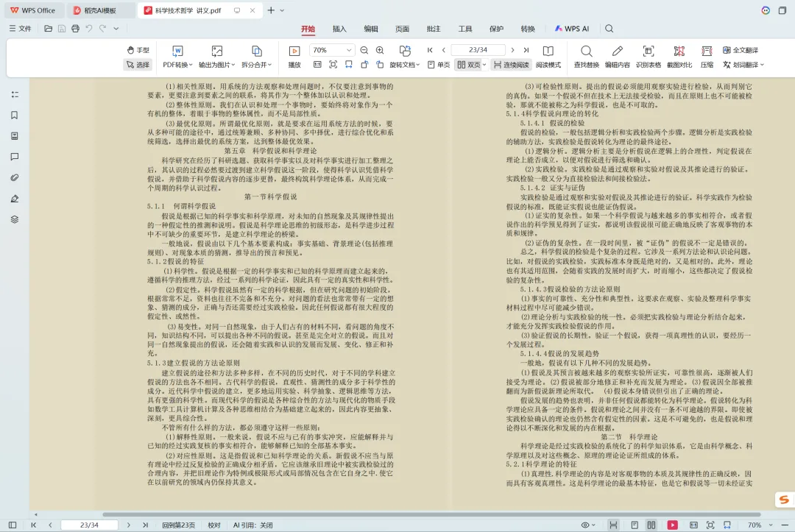Open the outline panel in left sidebar
Image resolution: width=795 pixels, height=532 pixels.
tap(15, 95)
